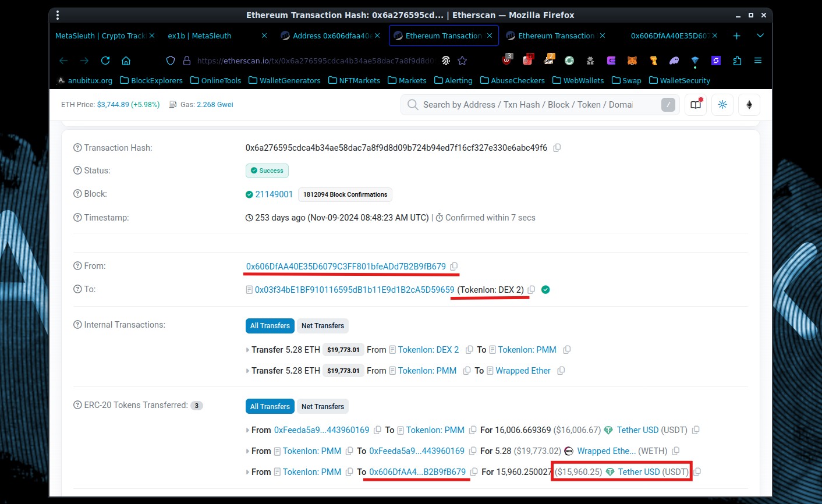Expand the ERC-20 row for 15,960.250027 USDT

click(x=248, y=473)
